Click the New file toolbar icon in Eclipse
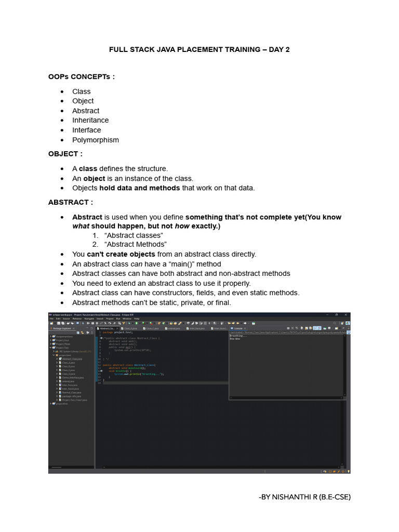Image resolution: width=399 pixels, height=532 pixels. click(51, 323)
